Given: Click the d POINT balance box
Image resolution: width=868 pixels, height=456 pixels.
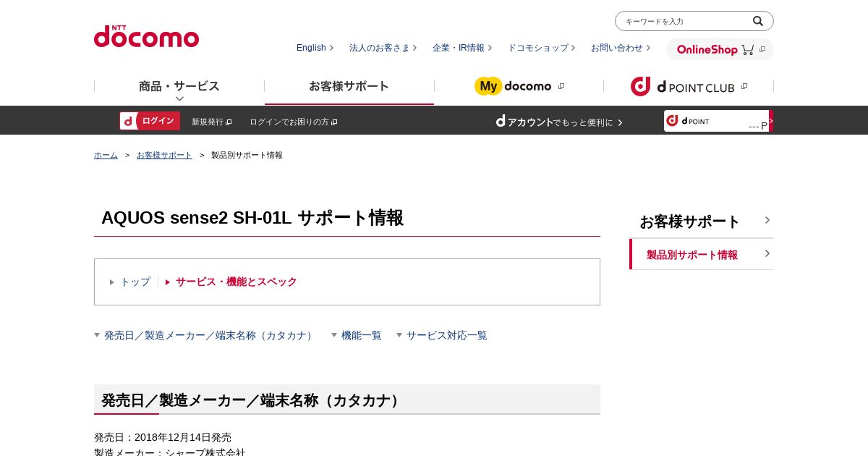Looking at the screenshot, I should [x=718, y=121].
